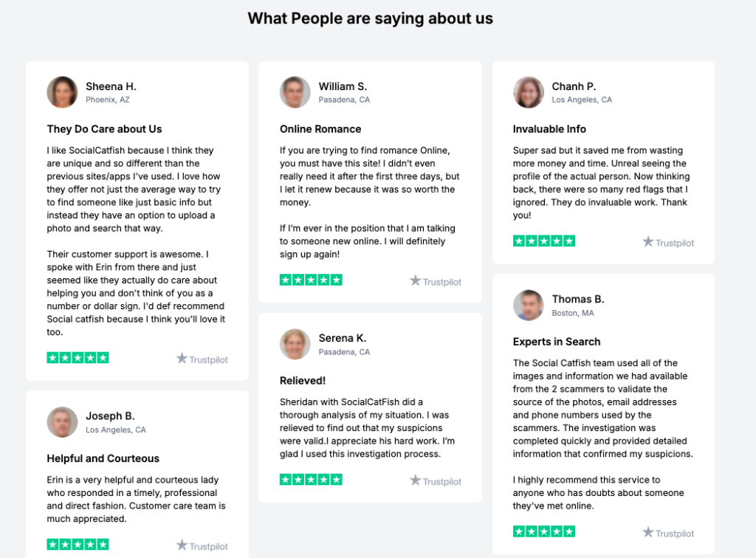Click the five-star rating under Sheena H.'s review
The image size is (756, 558).
[x=78, y=357]
